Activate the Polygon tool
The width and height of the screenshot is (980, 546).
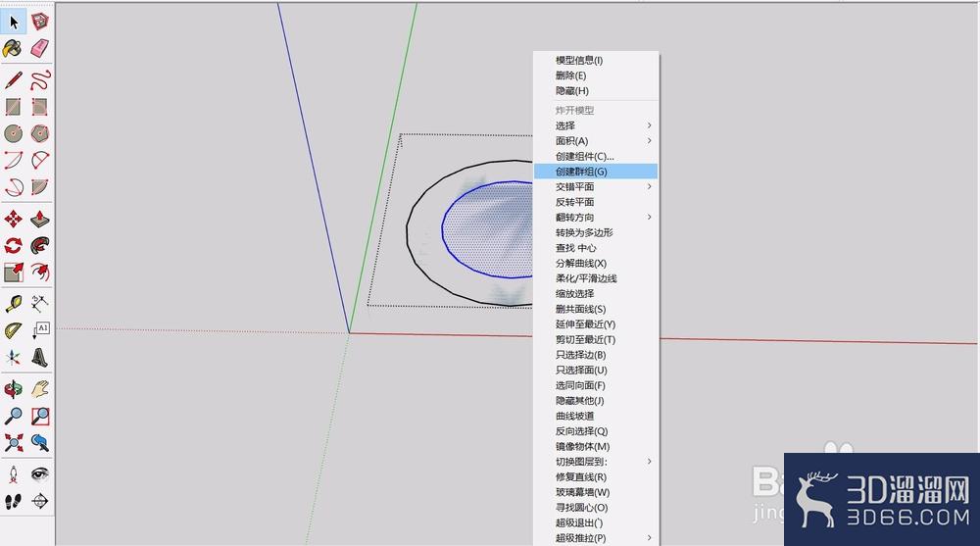tap(40, 133)
